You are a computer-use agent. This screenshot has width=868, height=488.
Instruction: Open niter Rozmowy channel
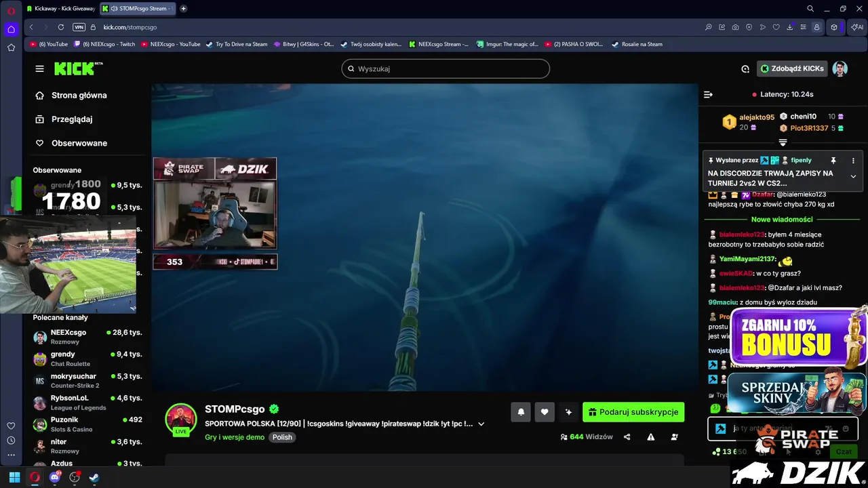point(87,446)
